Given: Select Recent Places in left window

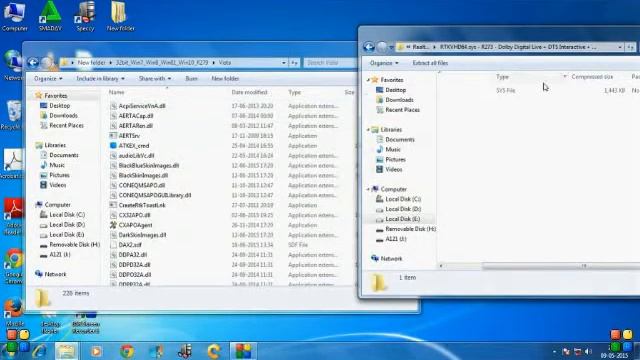Looking at the screenshot, I should 66,125.
